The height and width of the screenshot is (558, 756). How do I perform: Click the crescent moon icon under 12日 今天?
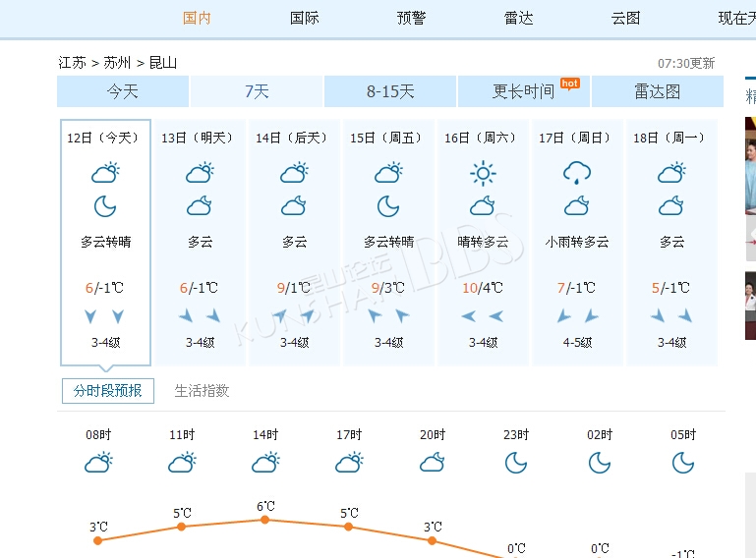coord(105,206)
